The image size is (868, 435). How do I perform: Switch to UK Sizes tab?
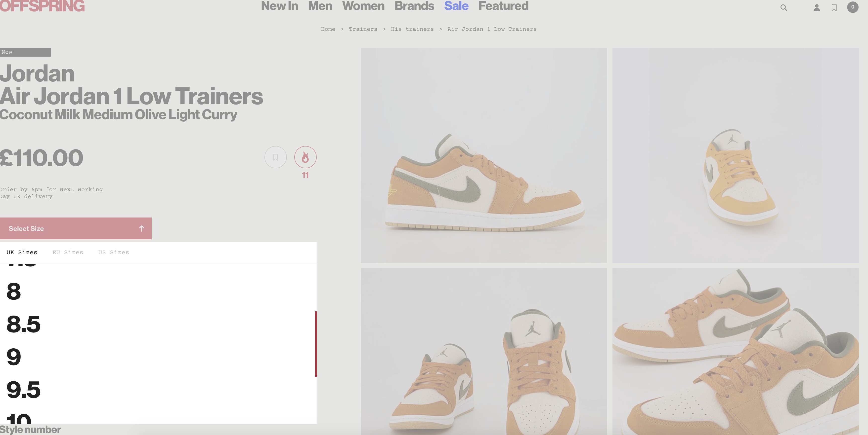click(x=22, y=252)
